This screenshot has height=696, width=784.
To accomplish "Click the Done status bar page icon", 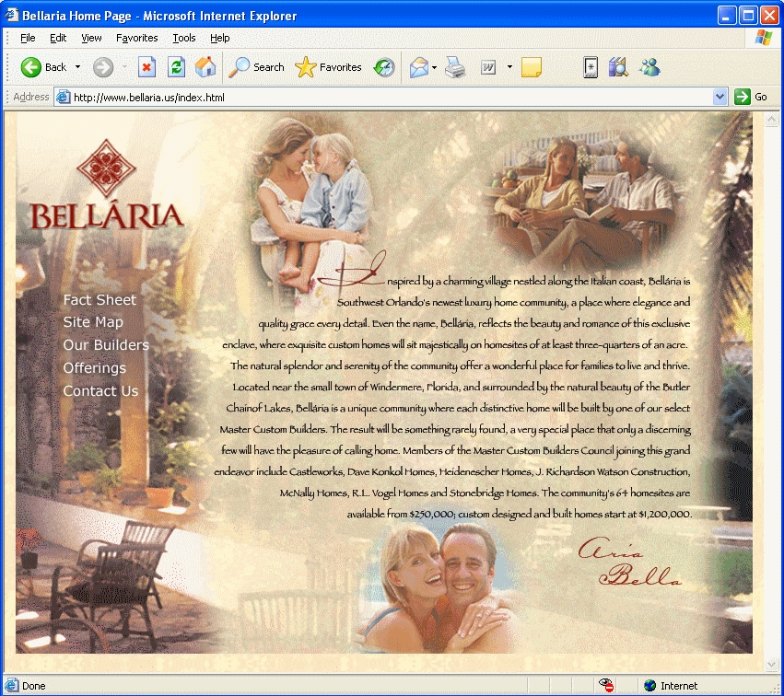I will coord(11,686).
